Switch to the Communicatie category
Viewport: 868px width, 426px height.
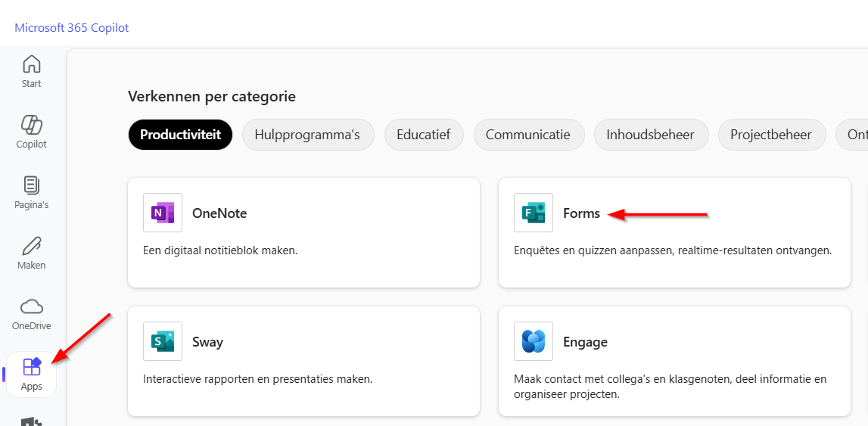coord(528,135)
